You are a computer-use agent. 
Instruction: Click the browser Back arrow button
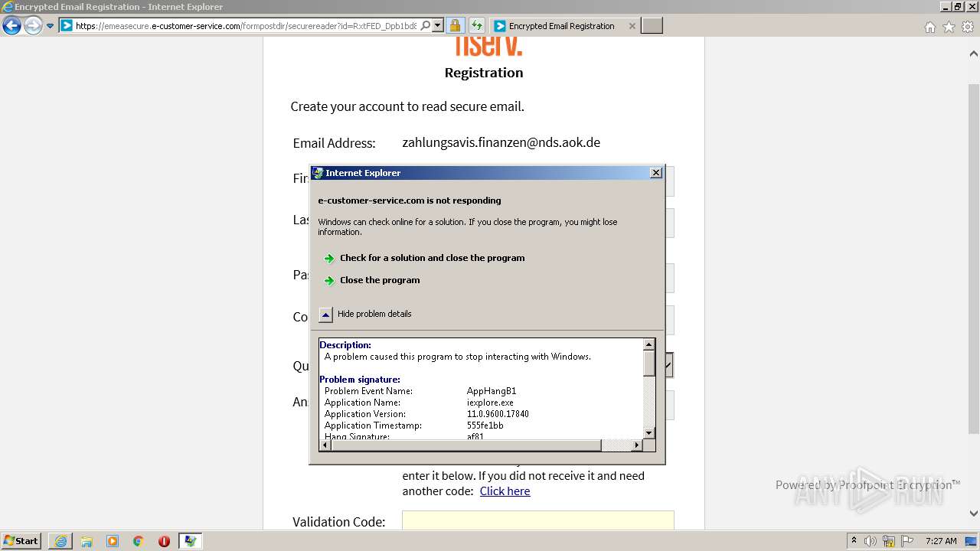tap(11, 26)
